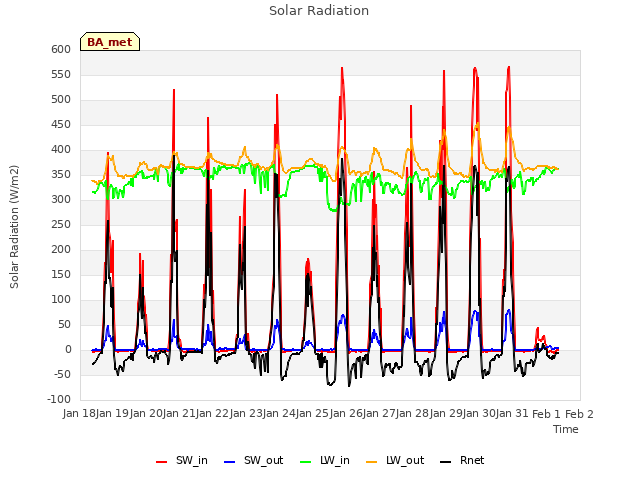Click the 250 y-axis tick label
The image size is (640, 480).
click(x=61, y=224)
